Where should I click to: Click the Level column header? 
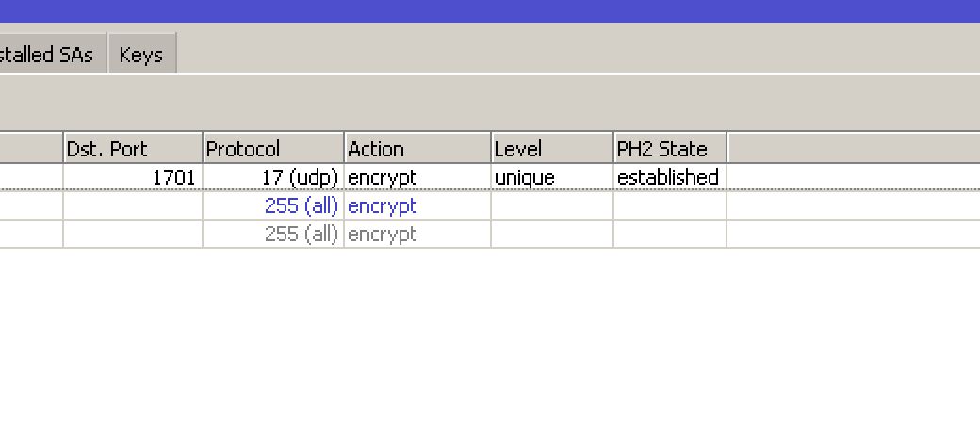coord(552,148)
